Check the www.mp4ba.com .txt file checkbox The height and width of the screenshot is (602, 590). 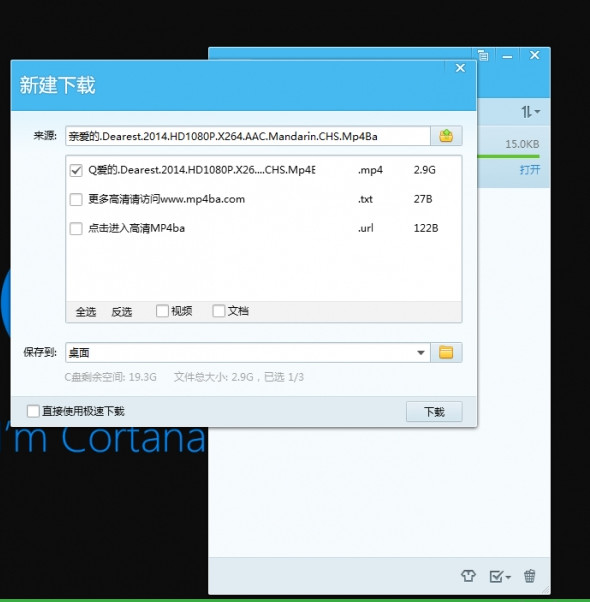click(76, 199)
